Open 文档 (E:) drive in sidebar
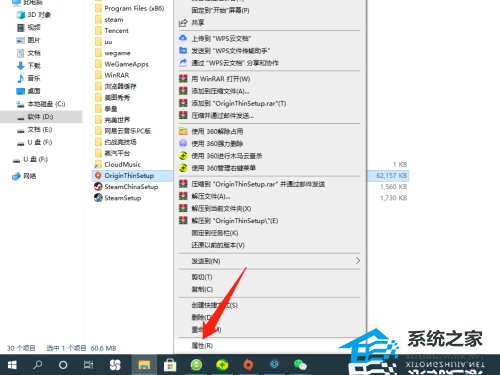500x375 pixels. tap(35, 129)
